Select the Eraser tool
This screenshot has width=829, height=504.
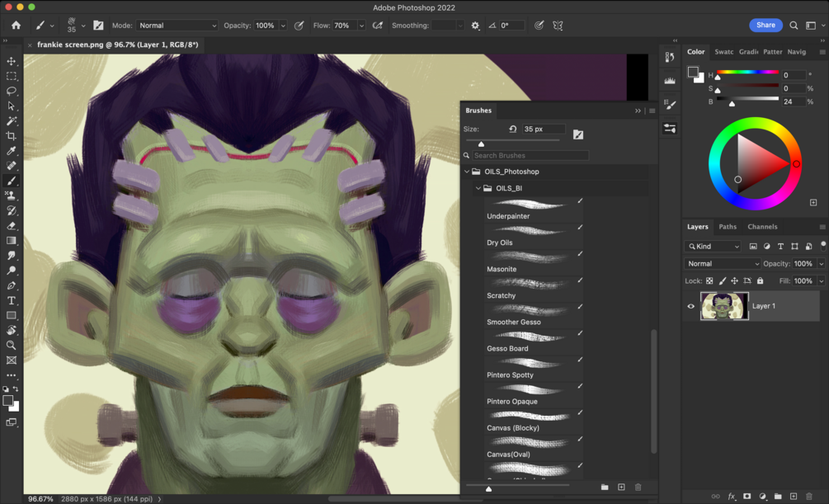(x=11, y=226)
